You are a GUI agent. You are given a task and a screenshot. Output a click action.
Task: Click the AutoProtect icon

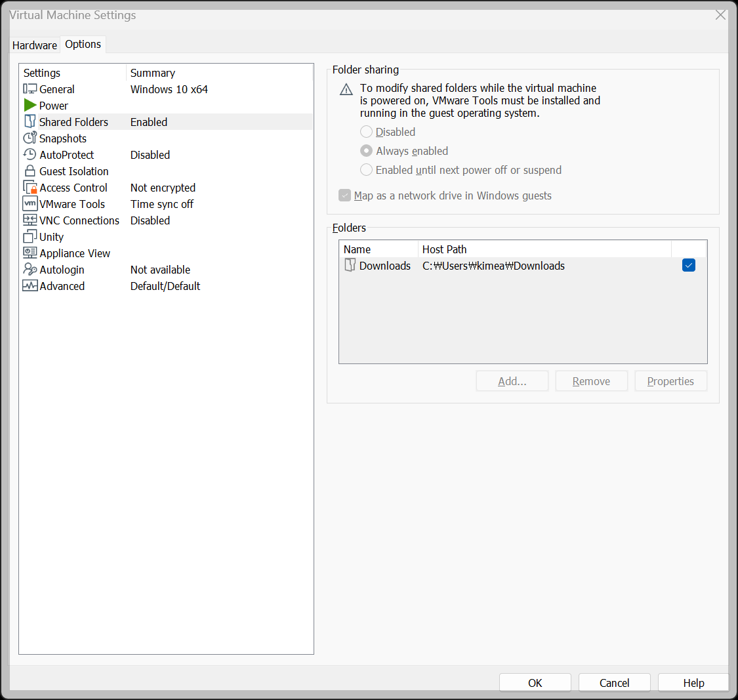[30, 154]
